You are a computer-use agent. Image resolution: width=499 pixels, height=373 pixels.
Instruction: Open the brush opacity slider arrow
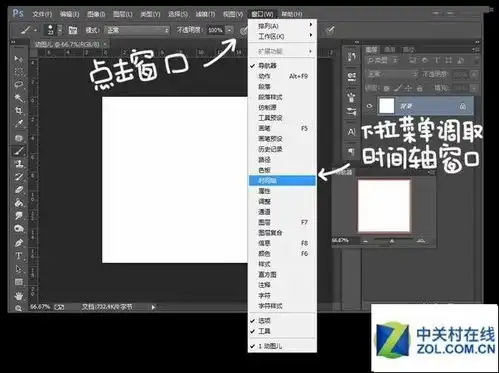[230, 30]
